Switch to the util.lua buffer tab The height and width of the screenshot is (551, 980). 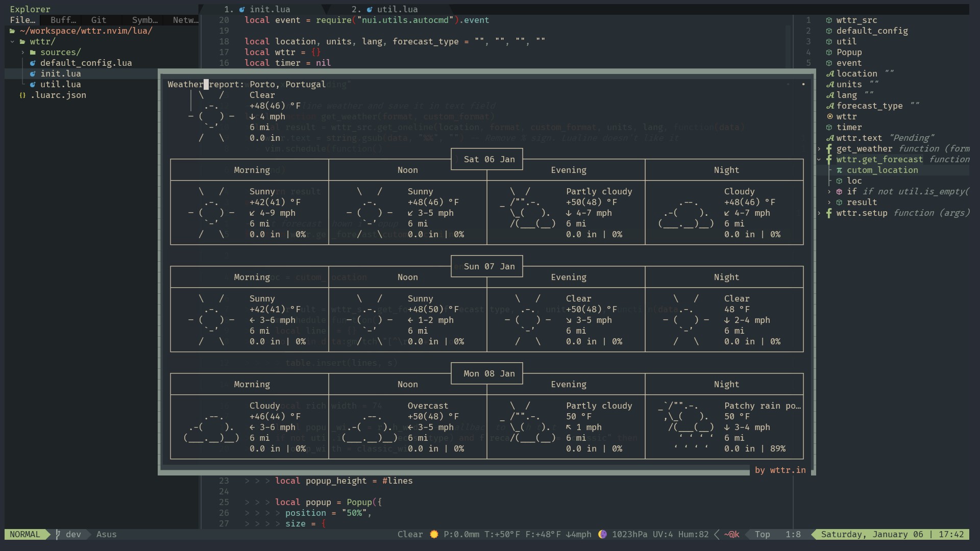pos(397,9)
